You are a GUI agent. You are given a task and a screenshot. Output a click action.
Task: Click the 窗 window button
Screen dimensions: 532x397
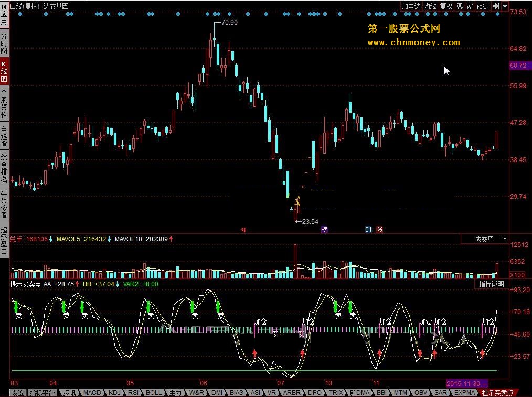[x=470, y=6]
